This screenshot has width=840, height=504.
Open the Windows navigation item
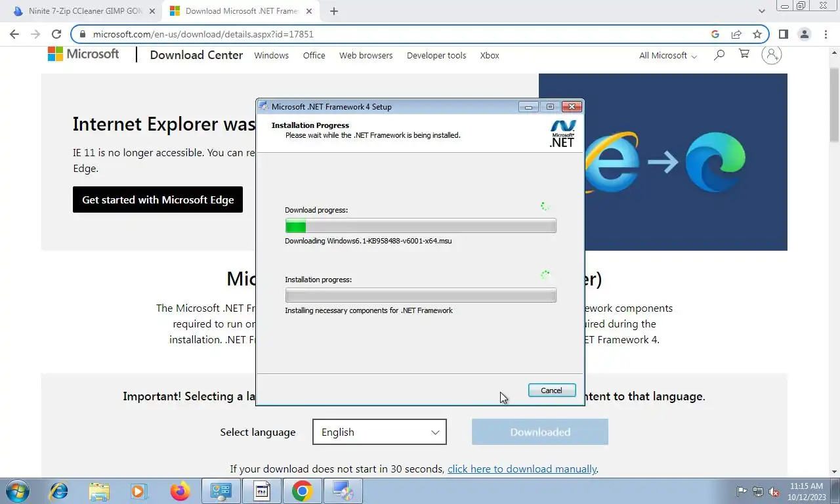pos(271,56)
